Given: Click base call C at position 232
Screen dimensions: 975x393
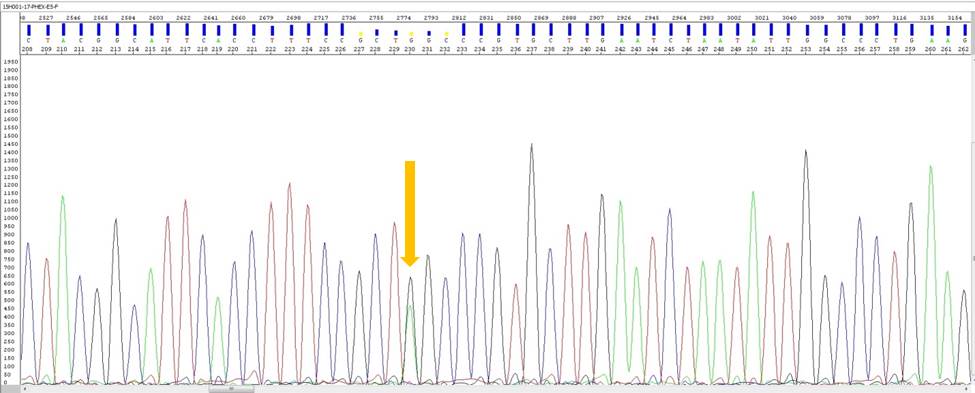Looking at the screenshot, I should [x=446, y=41].
